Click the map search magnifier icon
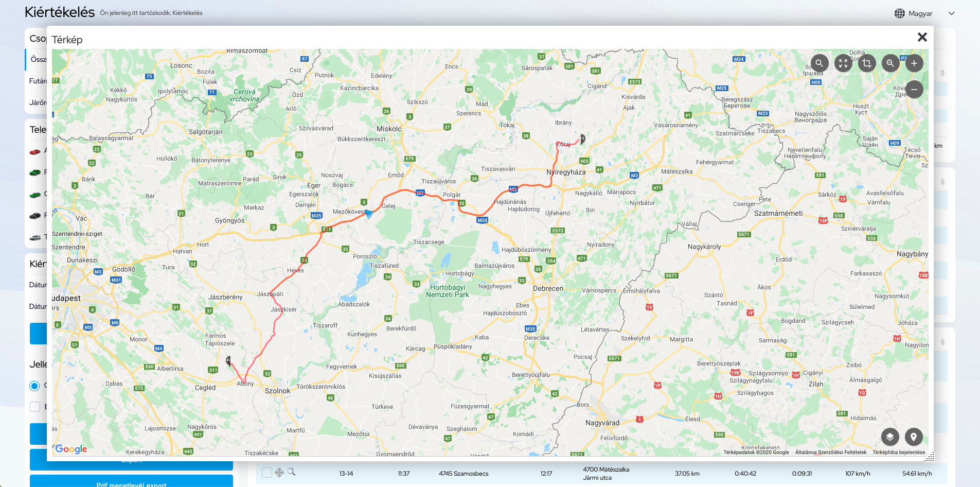This screenshot has width=980, height=487. (819, 63)
